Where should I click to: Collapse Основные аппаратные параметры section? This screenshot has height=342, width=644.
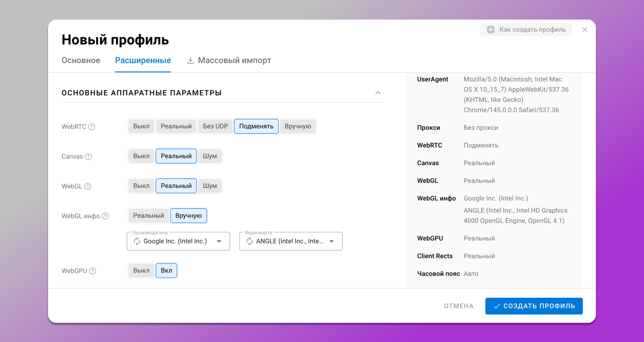click(378, 93)
